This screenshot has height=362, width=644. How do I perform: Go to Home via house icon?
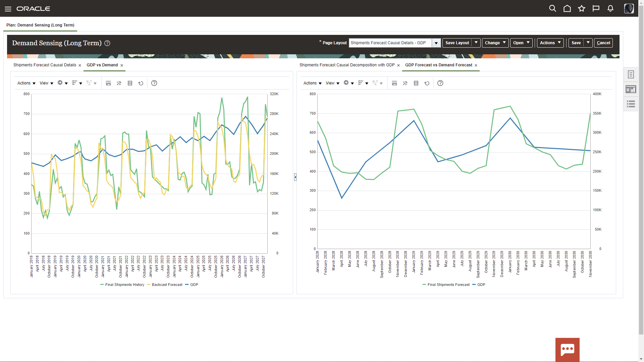[x=567, y=9]
